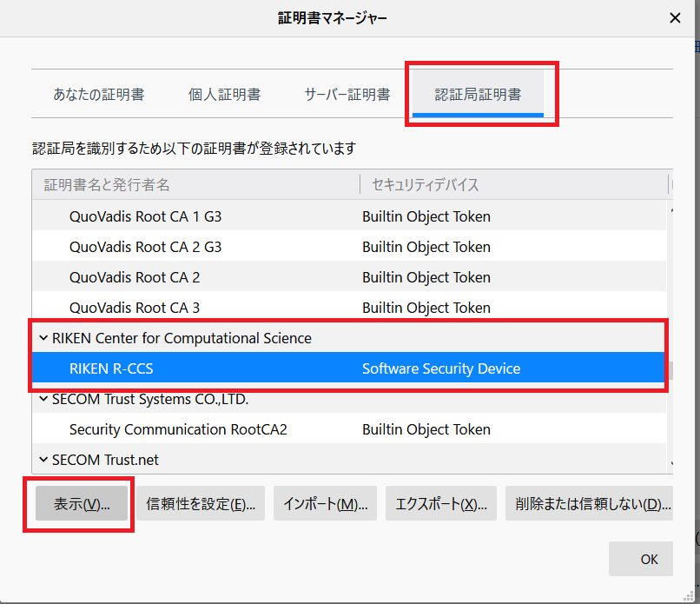
Task: Collapse the SECOM Trust Systems CO.,LTD. group
Action: click(43, 399)
